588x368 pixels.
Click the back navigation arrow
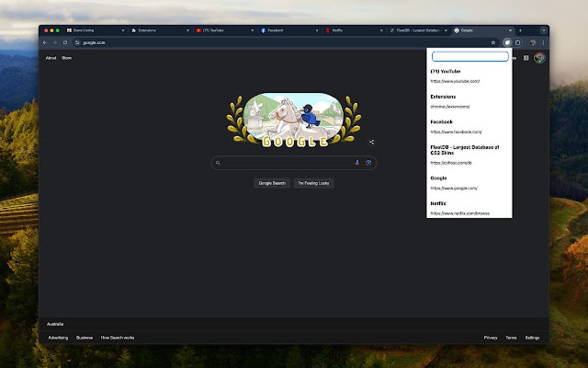coord(46,42)
